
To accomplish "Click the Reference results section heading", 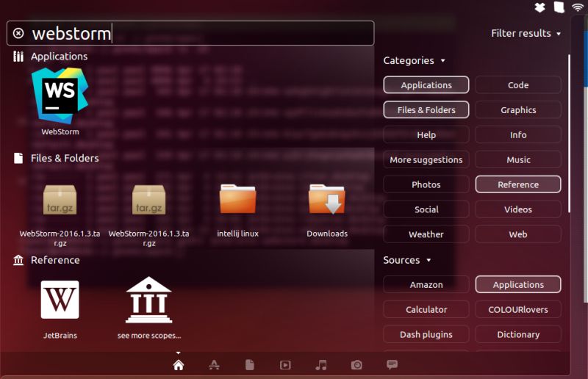I will (x=55, y=260).
